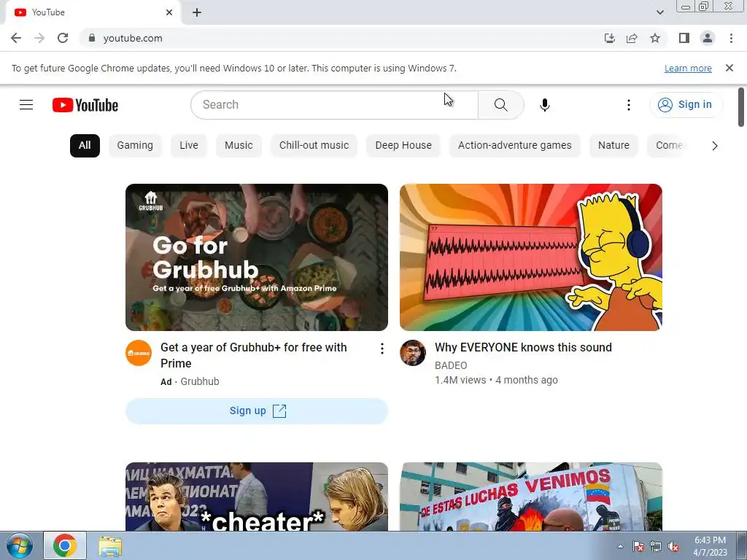The height and width of the screenshot is (560, 747).
Task: Open the Go for Grubhub ad thumbnail
Action: coord(257,257)
